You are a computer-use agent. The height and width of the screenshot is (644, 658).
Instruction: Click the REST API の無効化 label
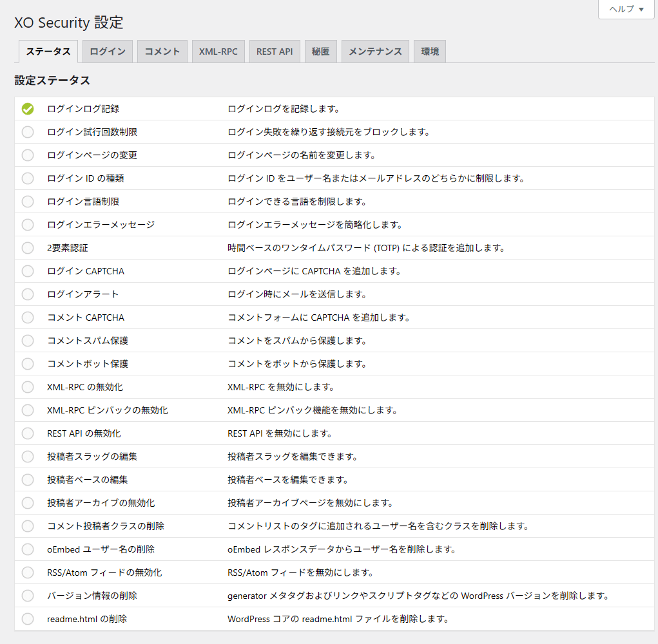[x=84, y=433]
